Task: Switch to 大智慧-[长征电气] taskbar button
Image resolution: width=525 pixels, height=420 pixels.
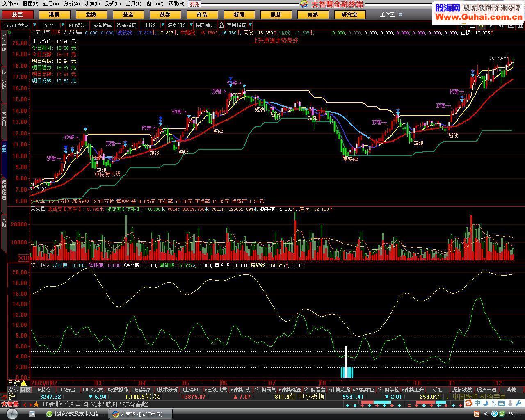Action: click(140, 414)
